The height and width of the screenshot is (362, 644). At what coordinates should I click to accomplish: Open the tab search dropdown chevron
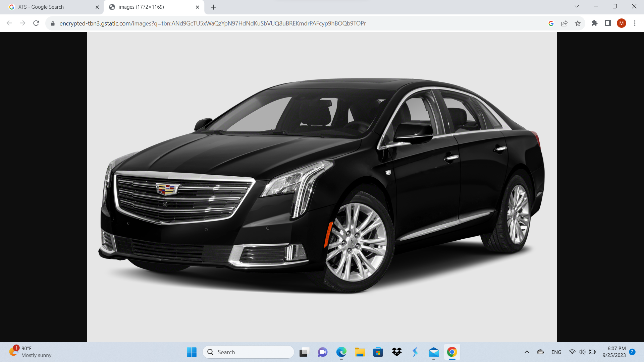tap(577, 6)
